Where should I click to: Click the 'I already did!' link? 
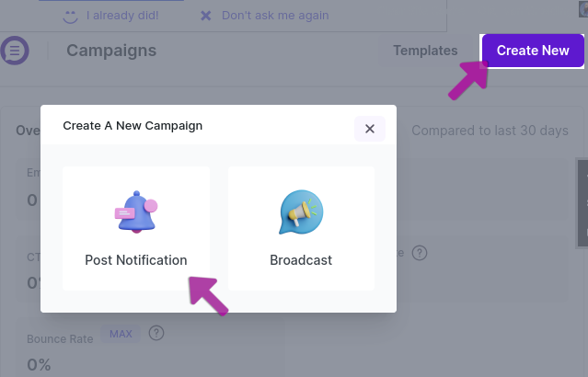coord(122,16)
